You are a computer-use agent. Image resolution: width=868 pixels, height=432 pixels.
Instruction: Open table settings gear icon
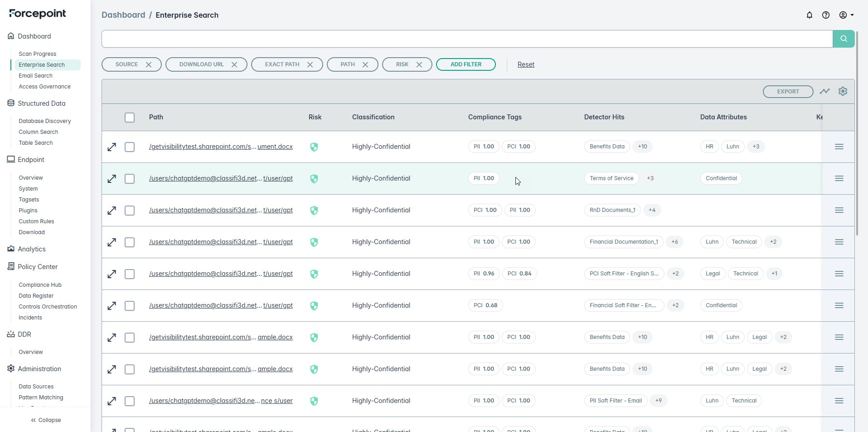pyautogui.click(x=843, y=91)
